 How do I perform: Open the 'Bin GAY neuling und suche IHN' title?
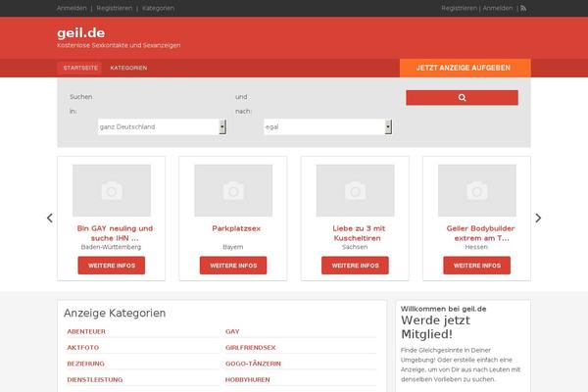pyautogui.click(x=115, y=233)
